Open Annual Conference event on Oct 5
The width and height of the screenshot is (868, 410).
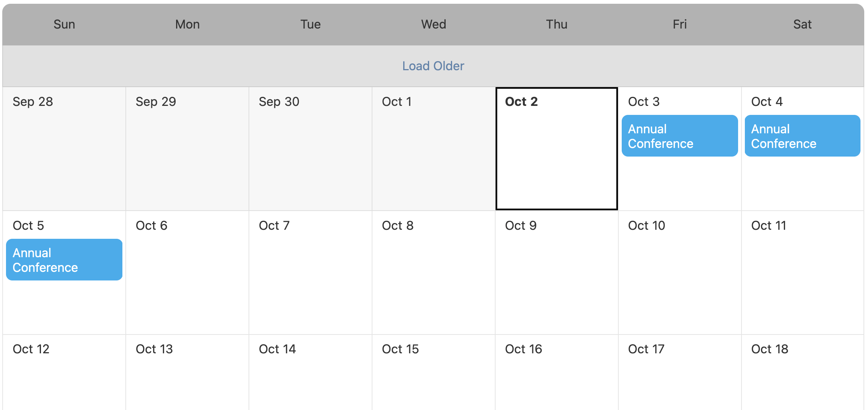tap(64, 260)
